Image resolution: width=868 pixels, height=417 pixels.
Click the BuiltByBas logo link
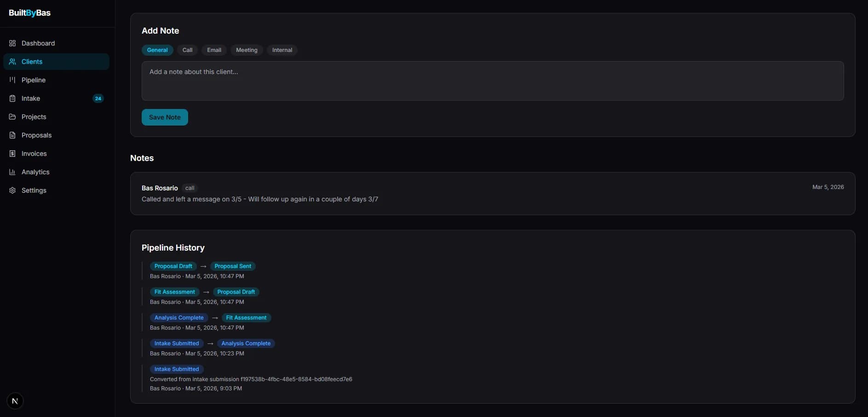point(30,13)
